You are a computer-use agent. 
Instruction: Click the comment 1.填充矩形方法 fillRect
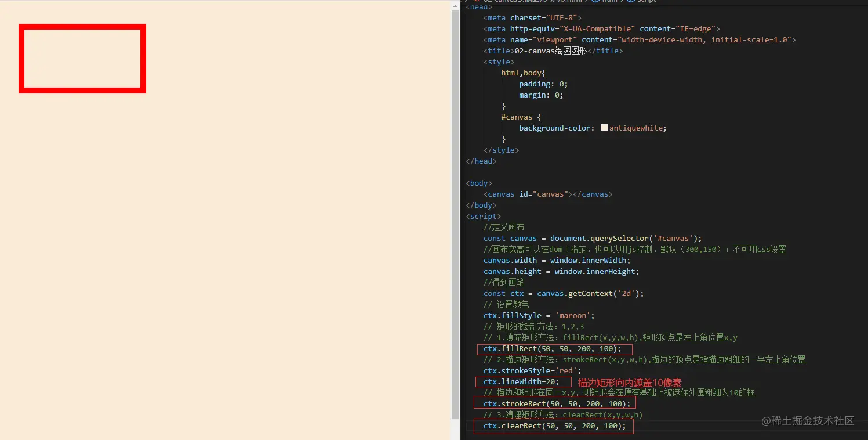611,337
